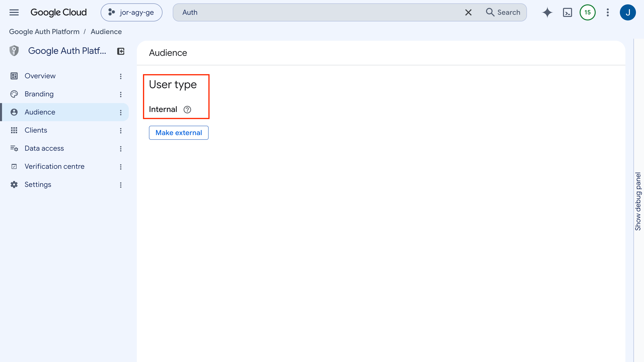Open the top bar more options menu

coord(608,12)
